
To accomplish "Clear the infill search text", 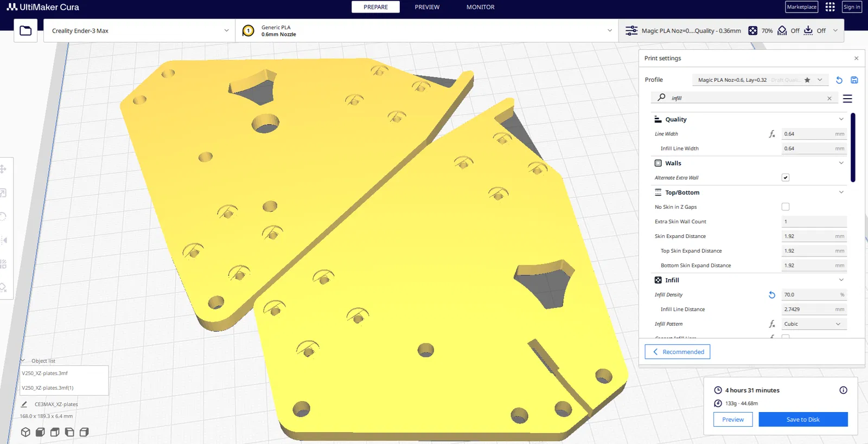I will point(829,99).
